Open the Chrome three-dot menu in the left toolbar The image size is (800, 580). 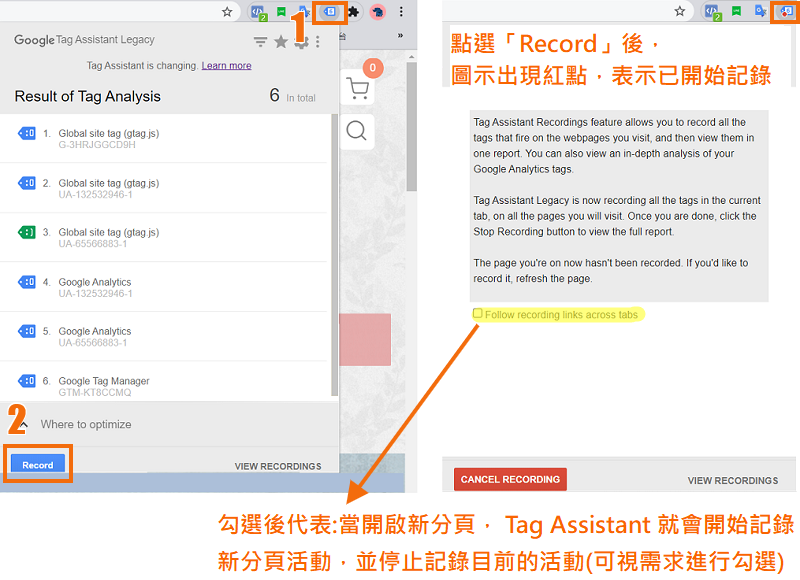[x=402, y=12]
